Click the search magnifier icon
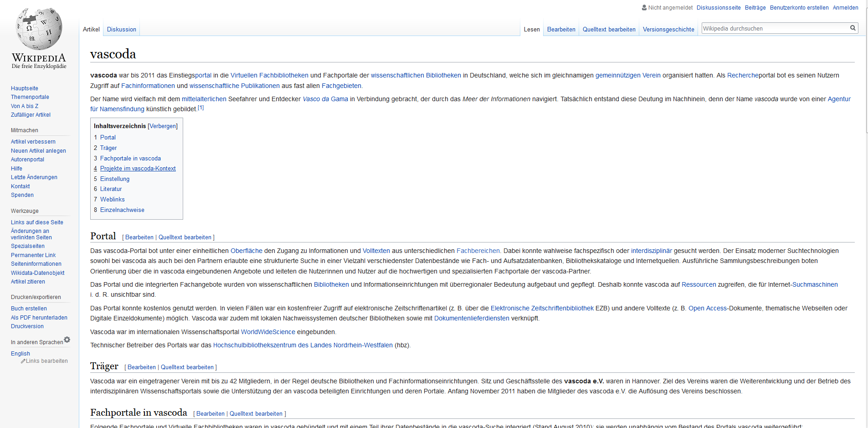Viewport: 868px width, 428px height. pyautogui.click(x=853, y=28)
